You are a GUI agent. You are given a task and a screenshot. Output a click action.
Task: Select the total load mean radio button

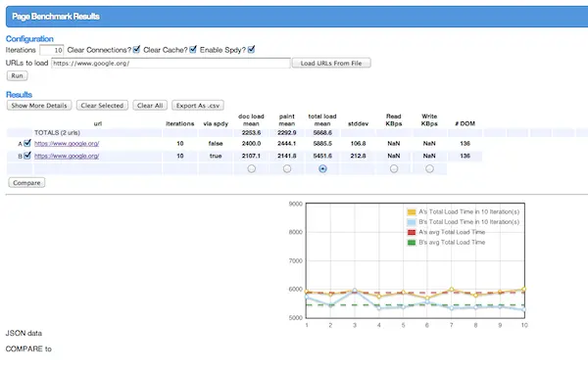(322, 169)
